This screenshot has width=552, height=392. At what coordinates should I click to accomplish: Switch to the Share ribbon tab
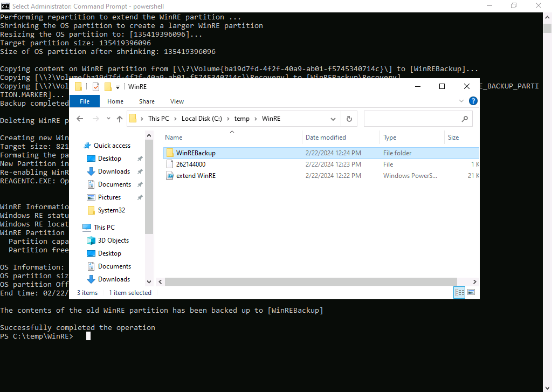[147, 101]
